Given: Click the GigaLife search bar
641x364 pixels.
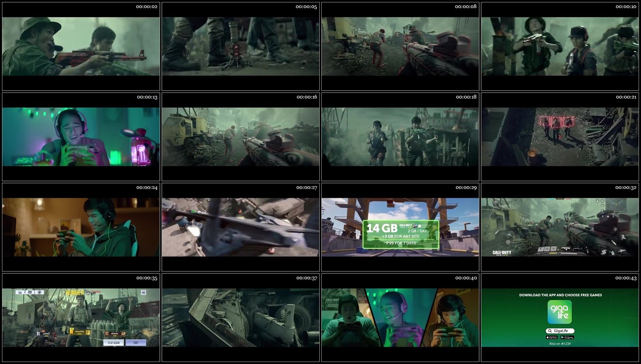Looking at the screenshot, I should pos(560,331).
